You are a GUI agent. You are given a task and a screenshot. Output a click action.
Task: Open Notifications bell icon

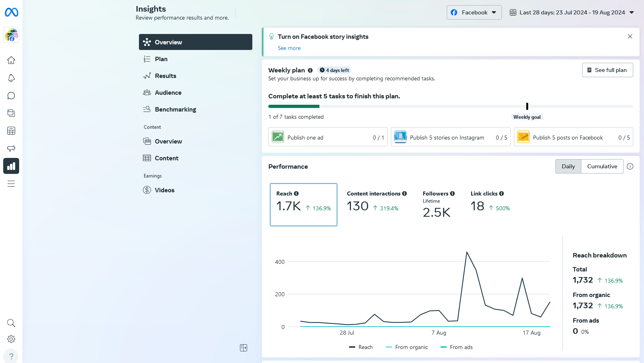click(x=11, y=78)
